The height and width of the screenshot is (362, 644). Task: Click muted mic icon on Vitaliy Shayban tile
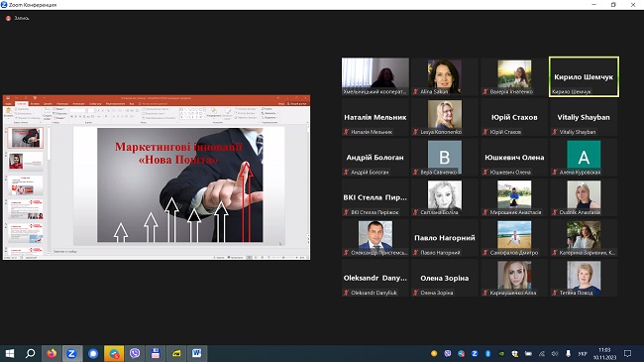click(555, 132)
